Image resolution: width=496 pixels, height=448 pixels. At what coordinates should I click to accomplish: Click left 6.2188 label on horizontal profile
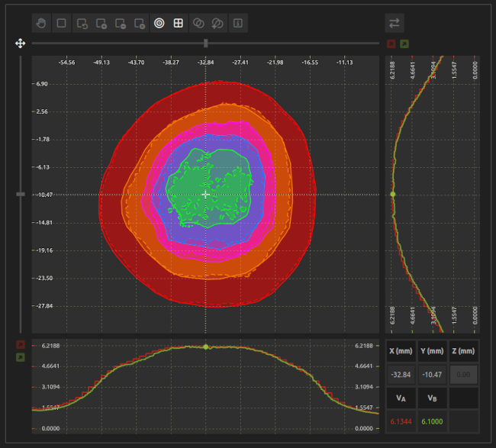50,346
